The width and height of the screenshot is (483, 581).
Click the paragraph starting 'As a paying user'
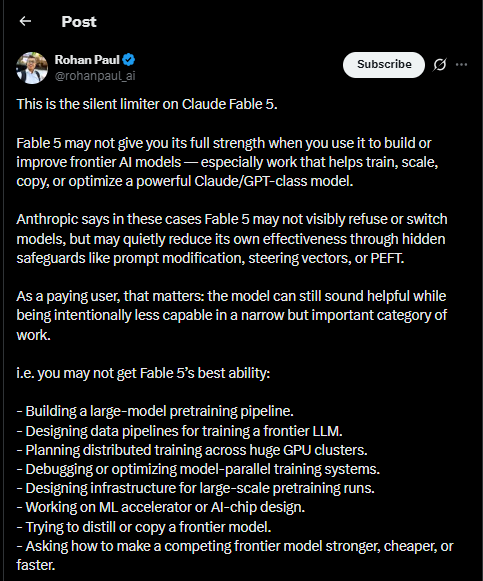231,315
